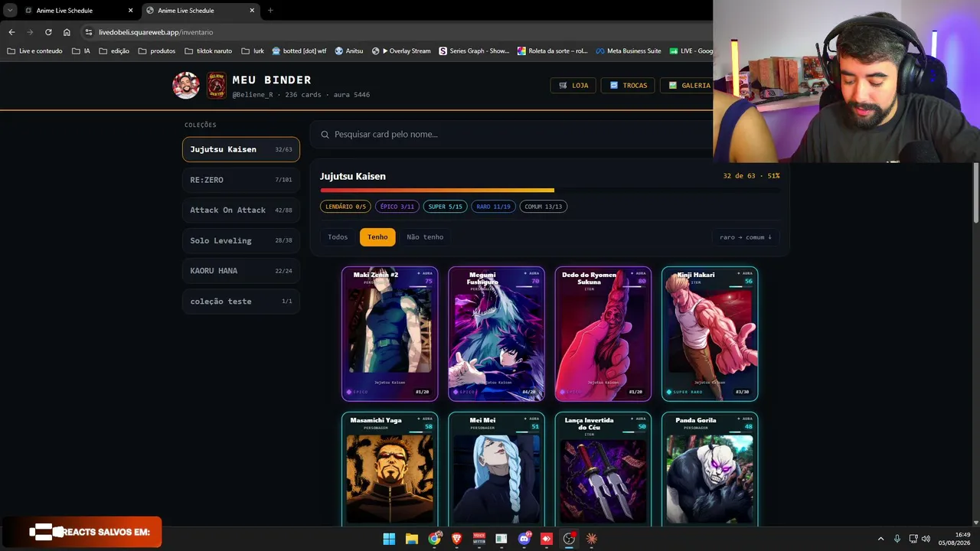This screenshot has height=551, width=980.
Task: Click the card name search field
Action: point(513,135)
